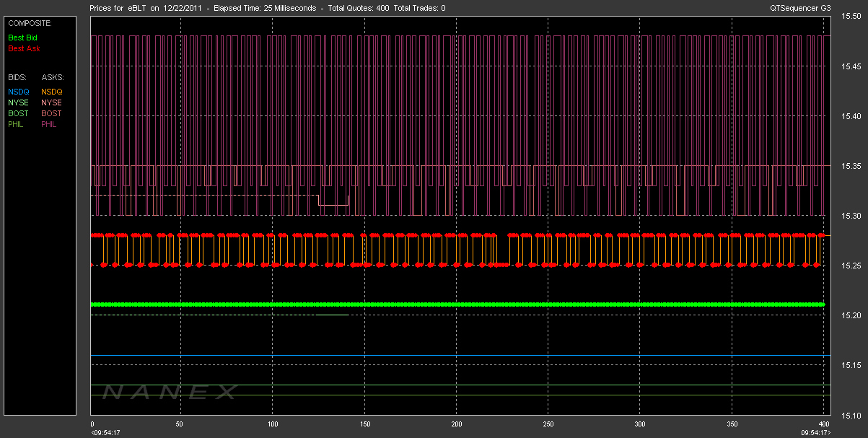Click the start timestamp <09:54:17
The width and height of the screenshot is (868, 438).
coord(105,432)
